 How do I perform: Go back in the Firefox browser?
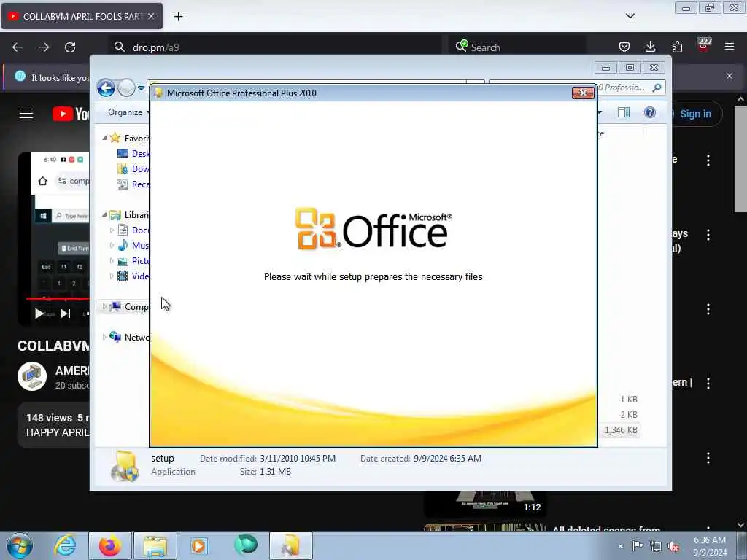coord(18,47)
